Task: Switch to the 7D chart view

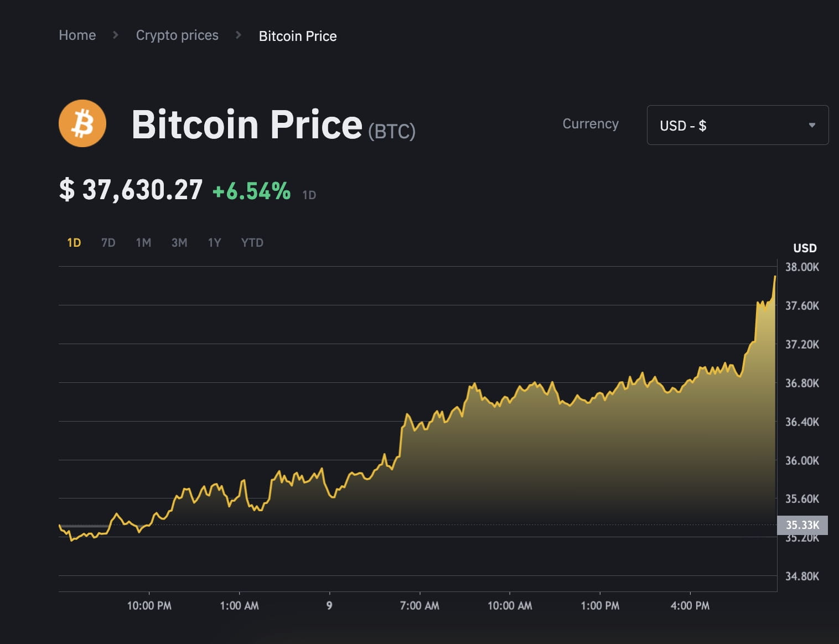Action: (x=108, y=242)
